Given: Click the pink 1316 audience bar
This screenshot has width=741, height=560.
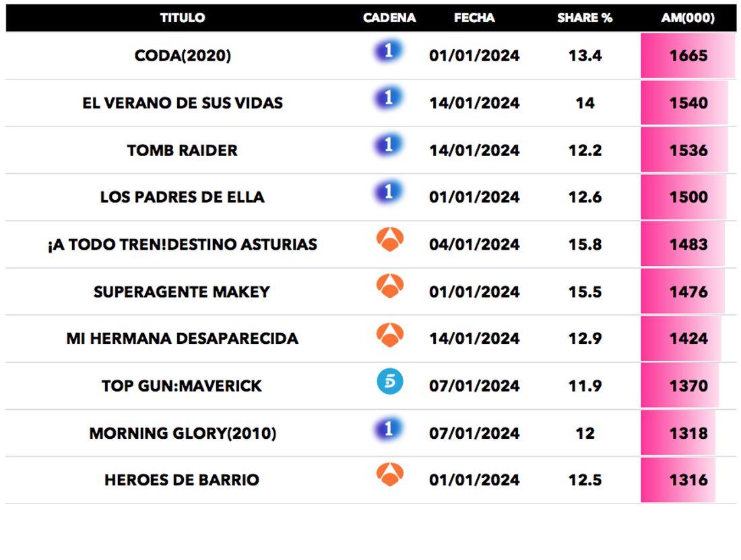Looking at the screenshot, I should point(678,481).
